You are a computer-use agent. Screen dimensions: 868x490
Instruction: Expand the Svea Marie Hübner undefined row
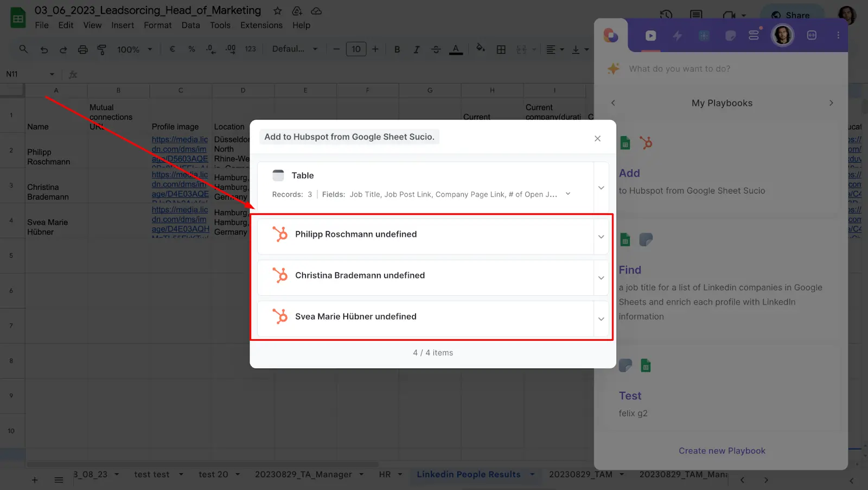click(x=601, y=319)
